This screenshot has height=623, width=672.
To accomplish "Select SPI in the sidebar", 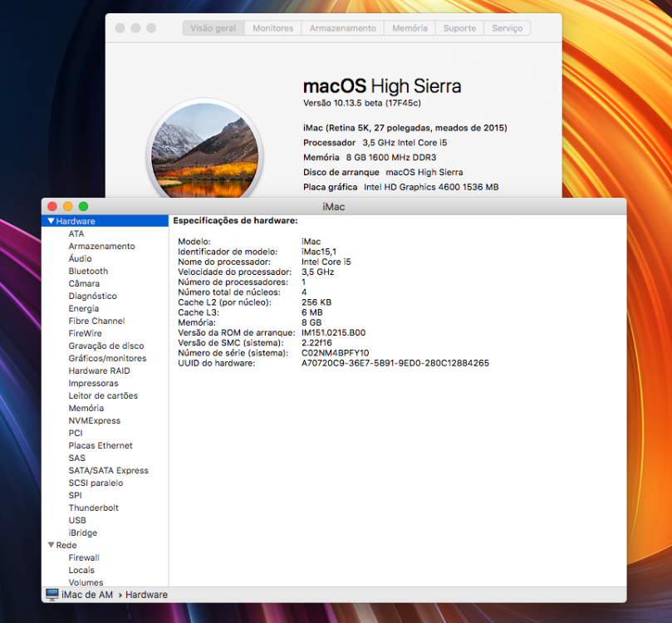I will pos(75,495).
